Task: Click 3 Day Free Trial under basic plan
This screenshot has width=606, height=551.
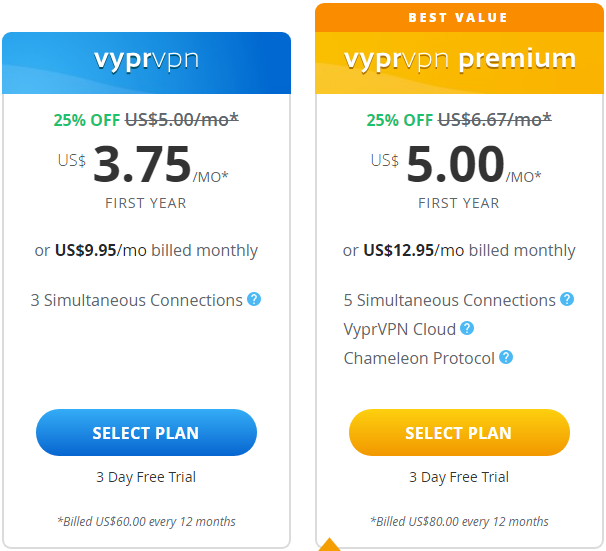Action: (x=146, y=477)
